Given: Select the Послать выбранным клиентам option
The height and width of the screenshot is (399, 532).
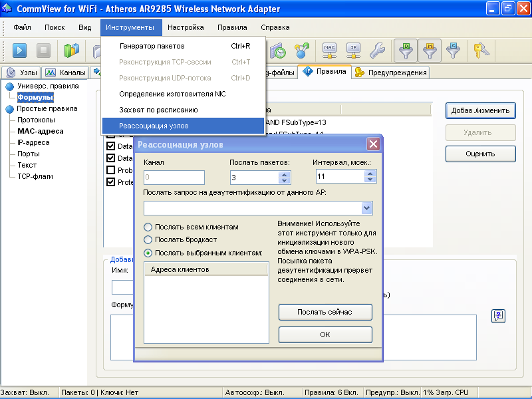Looking at the screenshot, I should (148, 253).
